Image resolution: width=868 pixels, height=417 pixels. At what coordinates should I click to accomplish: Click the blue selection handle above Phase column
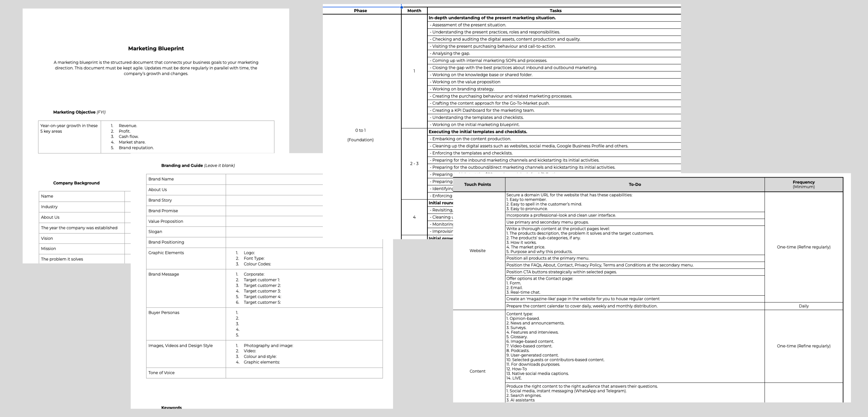tap(401, 7)
